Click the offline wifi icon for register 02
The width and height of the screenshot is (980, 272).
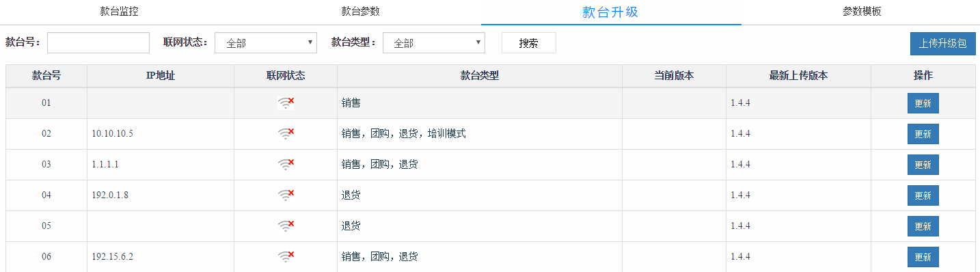click(x=286, y=134)
